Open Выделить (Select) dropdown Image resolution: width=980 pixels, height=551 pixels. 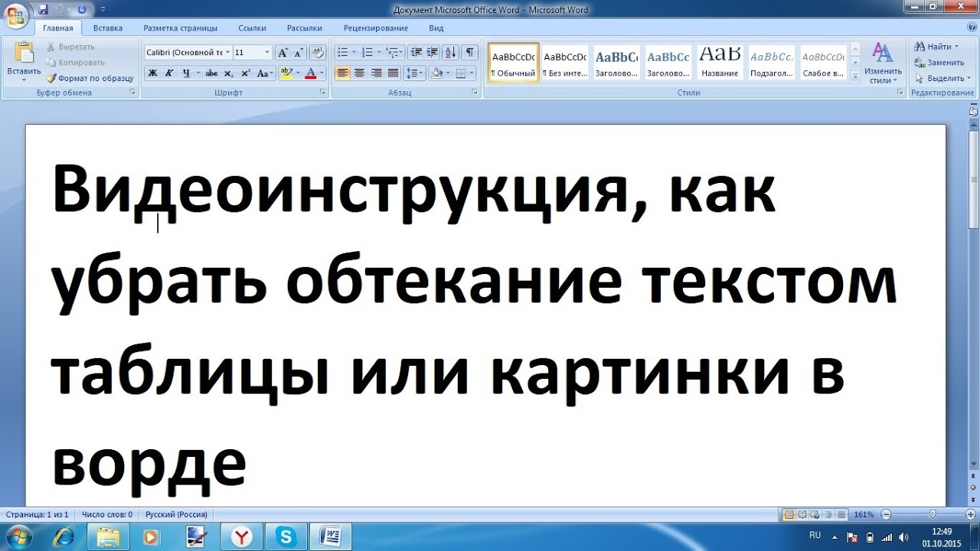(x=942, y=78)
